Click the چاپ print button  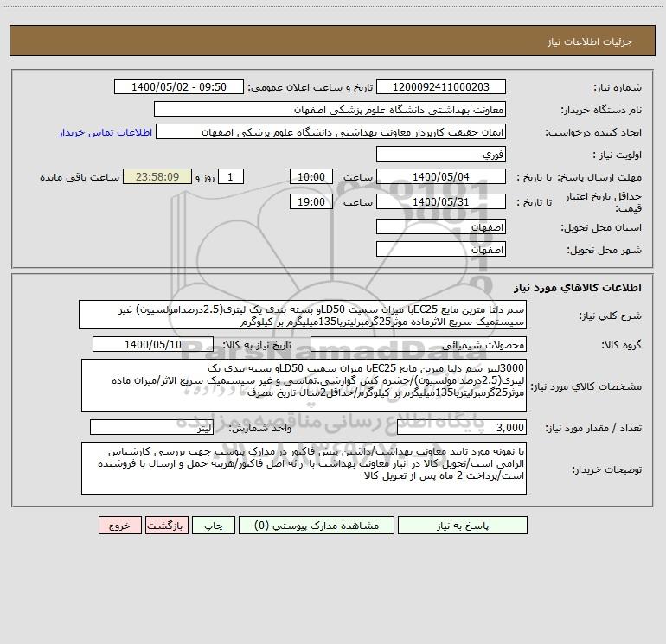pos(214,526)
